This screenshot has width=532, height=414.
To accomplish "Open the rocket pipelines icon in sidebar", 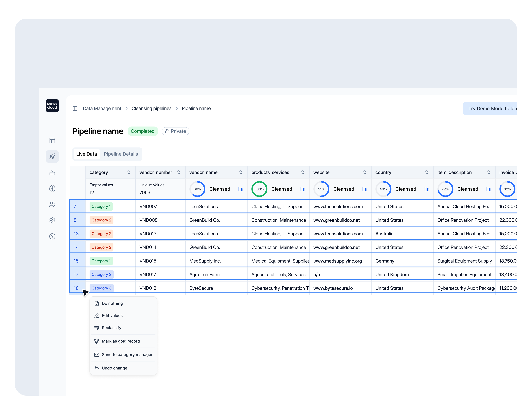I will click(x=52, y=156).
